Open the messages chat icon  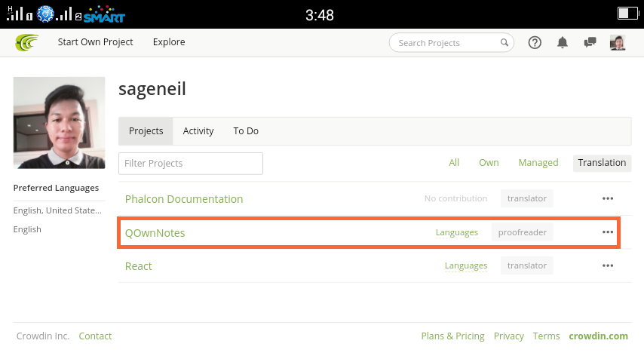click(590, 42)
